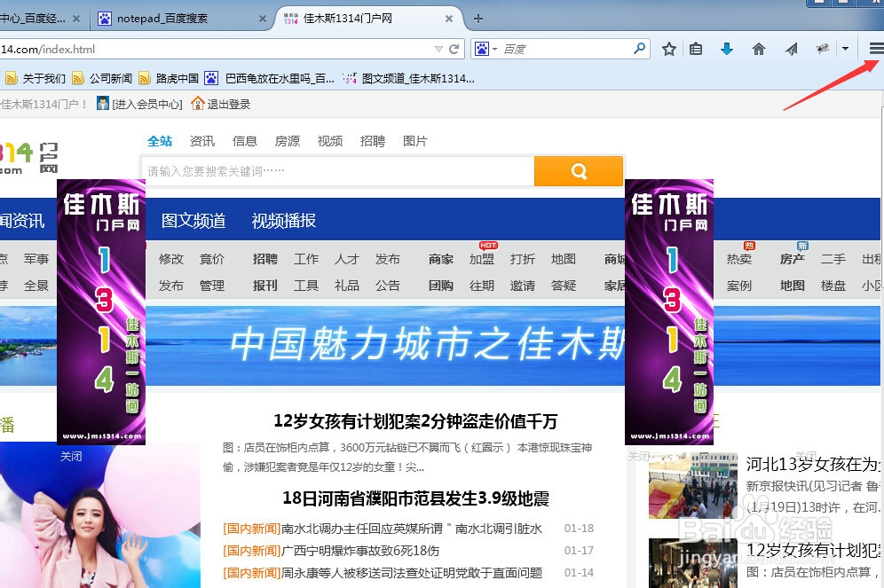This screenshot has width=884, height=588.
Task: Show bookmarks list icon
Action: pos(696,49)
